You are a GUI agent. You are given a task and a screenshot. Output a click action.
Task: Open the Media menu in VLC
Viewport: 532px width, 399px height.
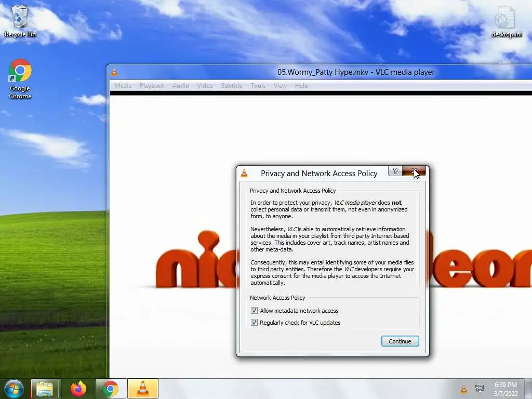coord(123,86)
